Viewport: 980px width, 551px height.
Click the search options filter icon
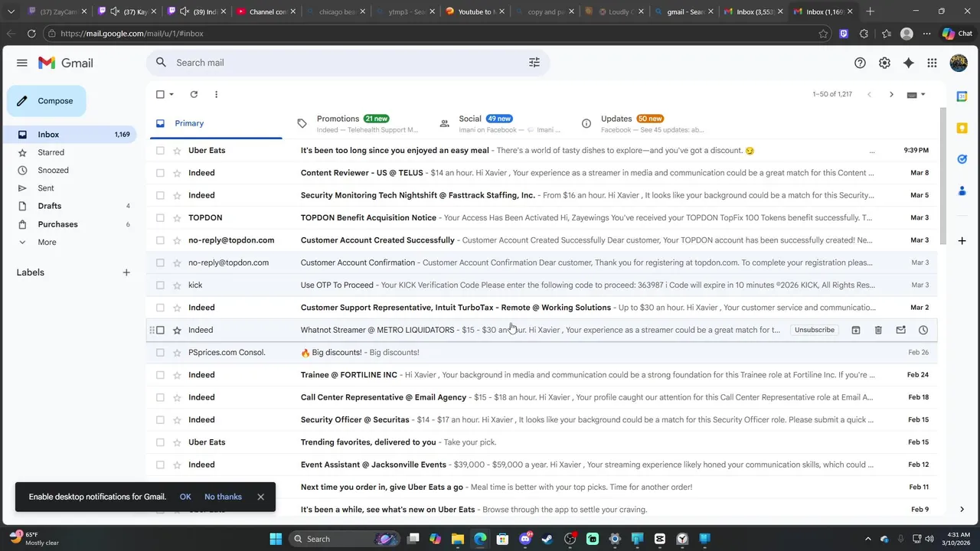click(534, 63)
